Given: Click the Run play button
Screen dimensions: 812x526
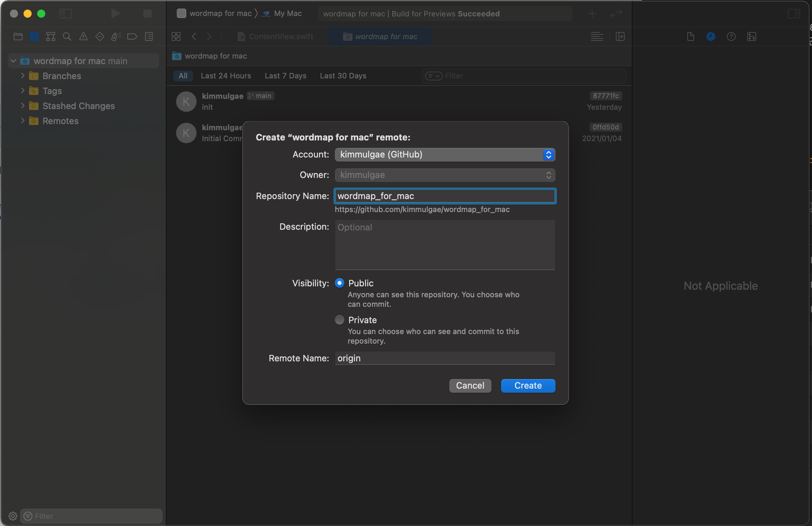Looking at the screenshot, I should 115,14.
